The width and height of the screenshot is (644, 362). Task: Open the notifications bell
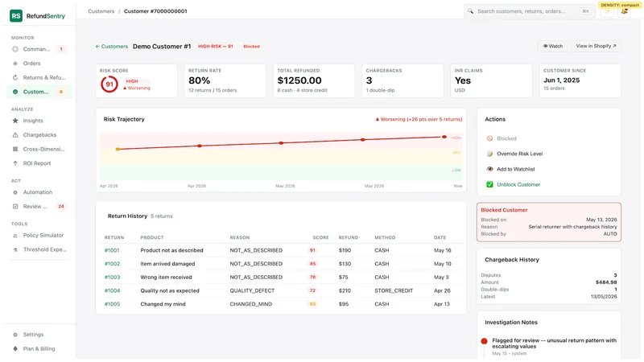(x=625, y=11)
